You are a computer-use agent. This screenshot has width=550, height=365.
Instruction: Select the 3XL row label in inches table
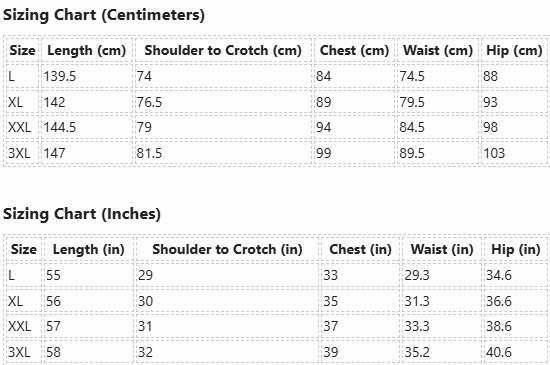coord(19,352)
